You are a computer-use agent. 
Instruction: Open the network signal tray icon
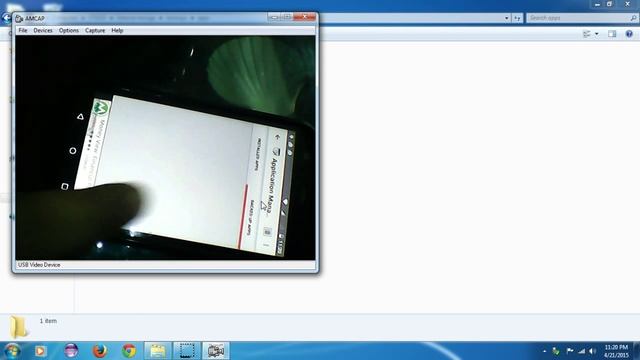click(x=582, y=351)
